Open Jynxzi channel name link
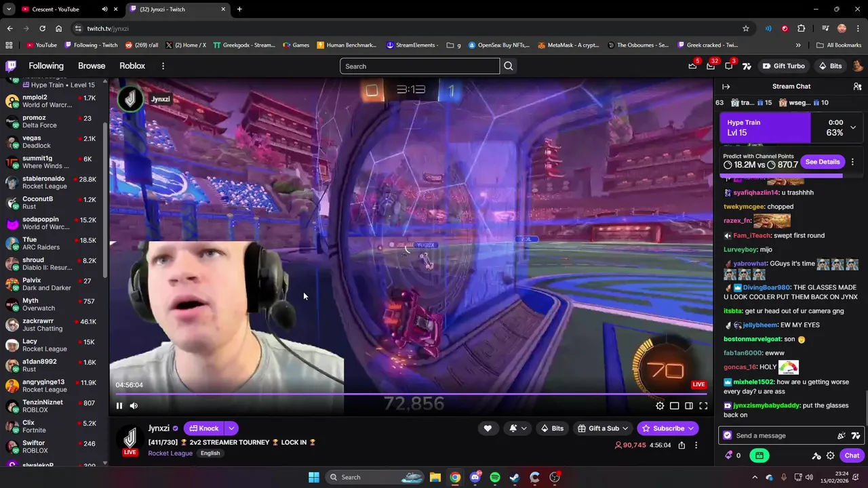The height and width of the screenshot is (488, 868). click(x=159, y=428)
